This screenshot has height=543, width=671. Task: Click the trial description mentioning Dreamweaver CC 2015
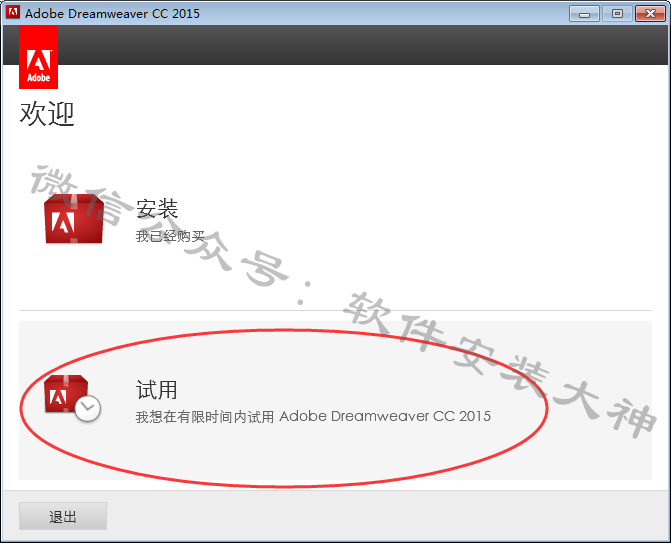tap(313, 416)
